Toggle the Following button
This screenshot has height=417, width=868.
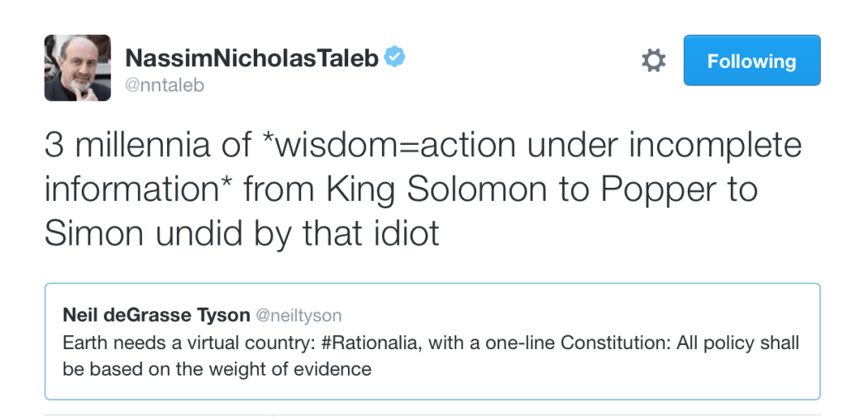coord(751,60)
